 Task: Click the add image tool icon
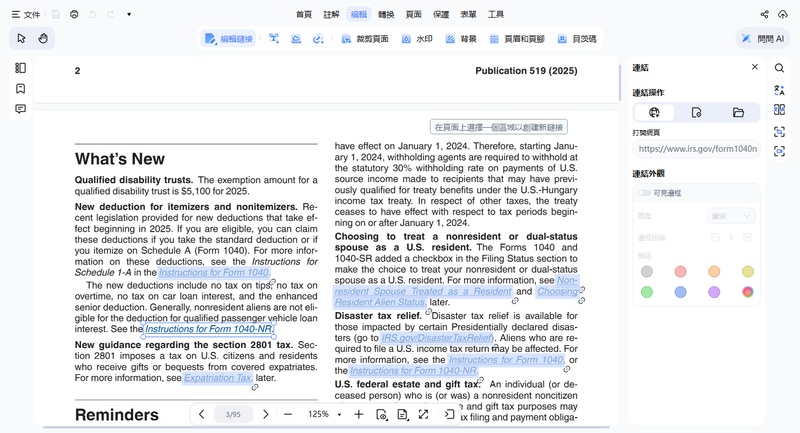296,39
